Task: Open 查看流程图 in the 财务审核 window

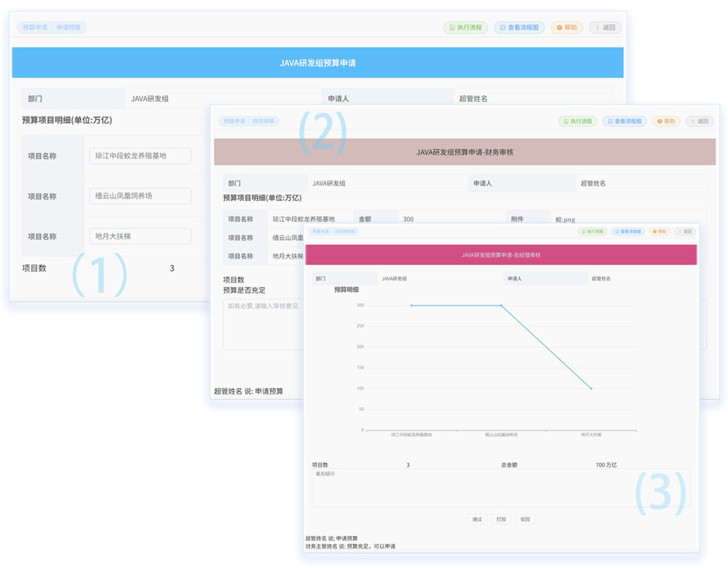Action: pyautogui.click(x=624, y=121)
